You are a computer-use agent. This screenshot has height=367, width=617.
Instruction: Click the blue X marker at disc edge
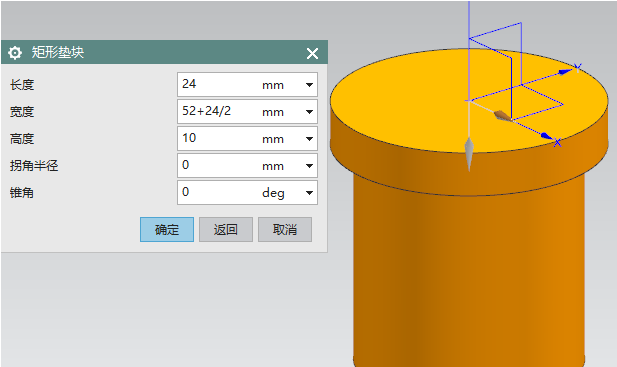[557, 142]
